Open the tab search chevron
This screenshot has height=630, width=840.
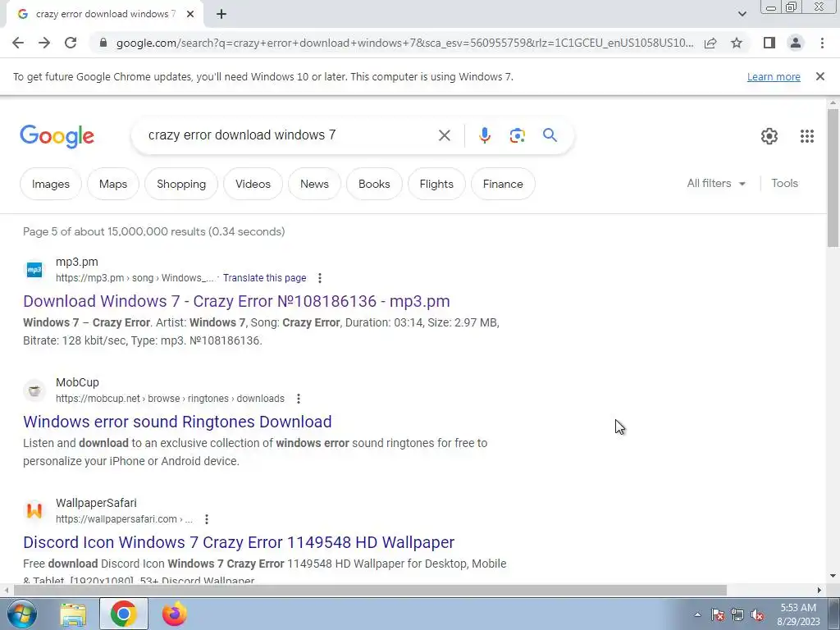(x=742, y=14)
